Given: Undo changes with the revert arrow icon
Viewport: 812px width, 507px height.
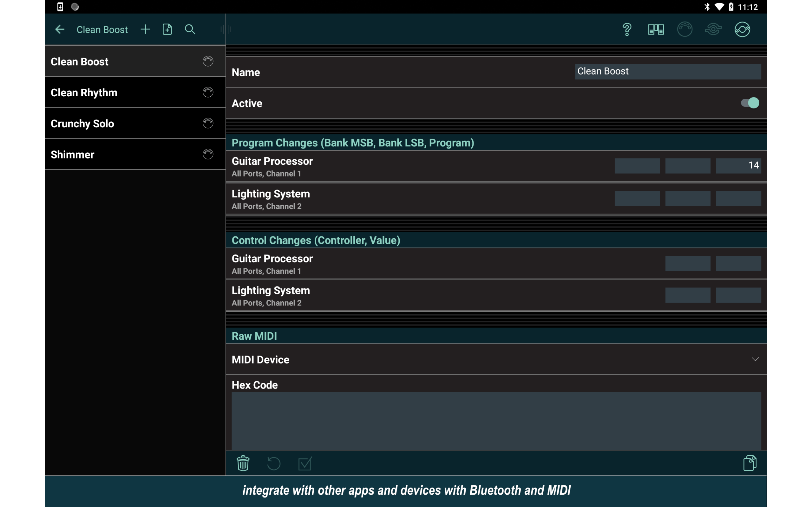Looking at the screenshot, I should point(273,463).
